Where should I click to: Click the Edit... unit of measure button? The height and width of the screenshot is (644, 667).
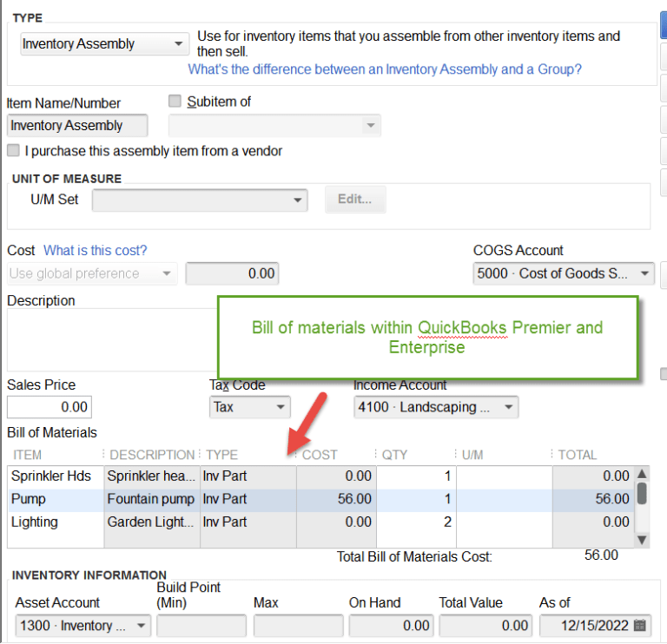click(355, 200)
